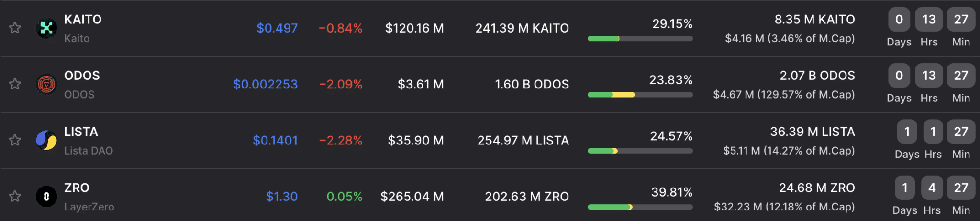980x221 pixels.
Task: Click the ZRO unlock progress bar 39.81%
Action: coord(640,207)
